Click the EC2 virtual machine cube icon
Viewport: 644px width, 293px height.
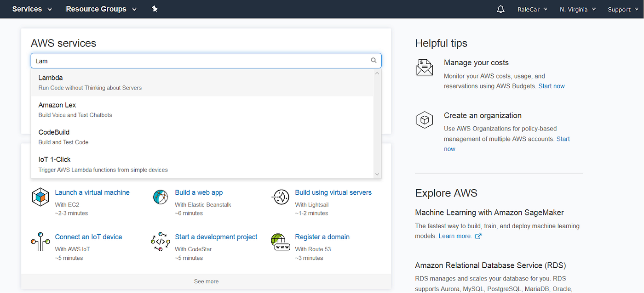click(x=40, y=197)
